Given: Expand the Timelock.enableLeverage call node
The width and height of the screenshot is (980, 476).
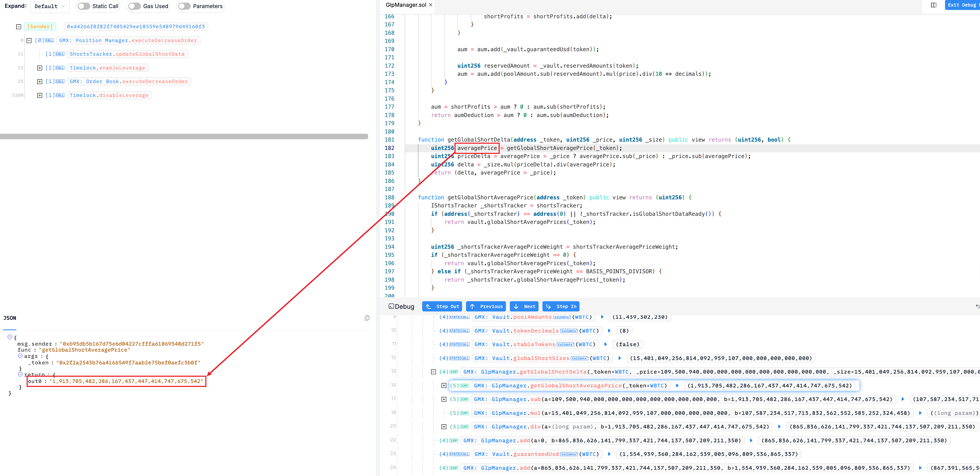Looking at the screenshot, I should pos(40,68).
